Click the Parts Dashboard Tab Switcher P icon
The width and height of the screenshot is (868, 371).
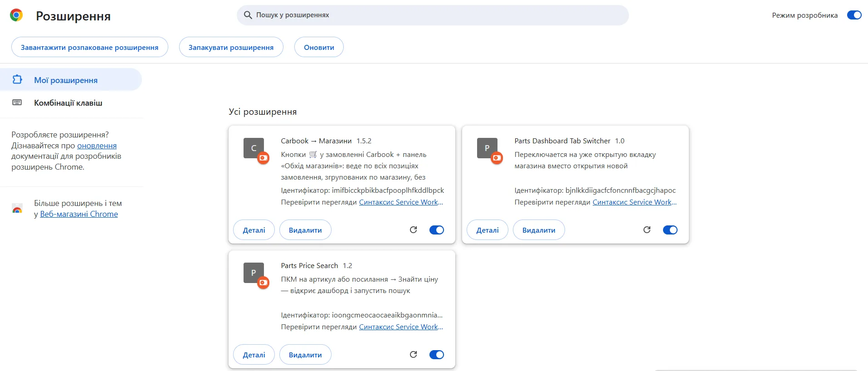(x=487, y=148)
